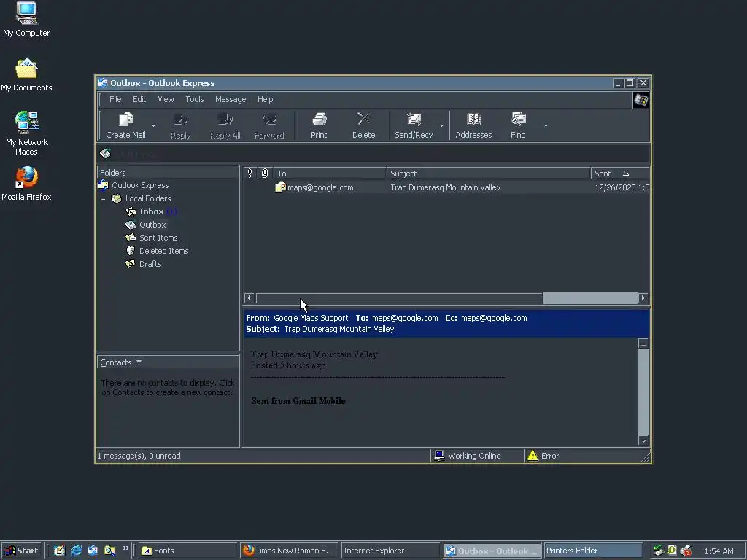Select the Deleted Items folder
Screen dimensions: 747x560
coord(164,251)
